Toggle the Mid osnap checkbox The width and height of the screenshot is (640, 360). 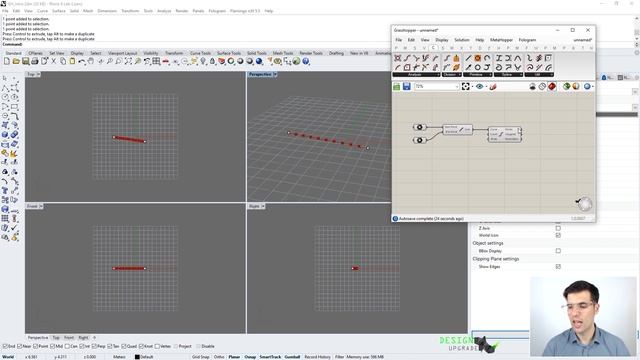click(53, 346)
